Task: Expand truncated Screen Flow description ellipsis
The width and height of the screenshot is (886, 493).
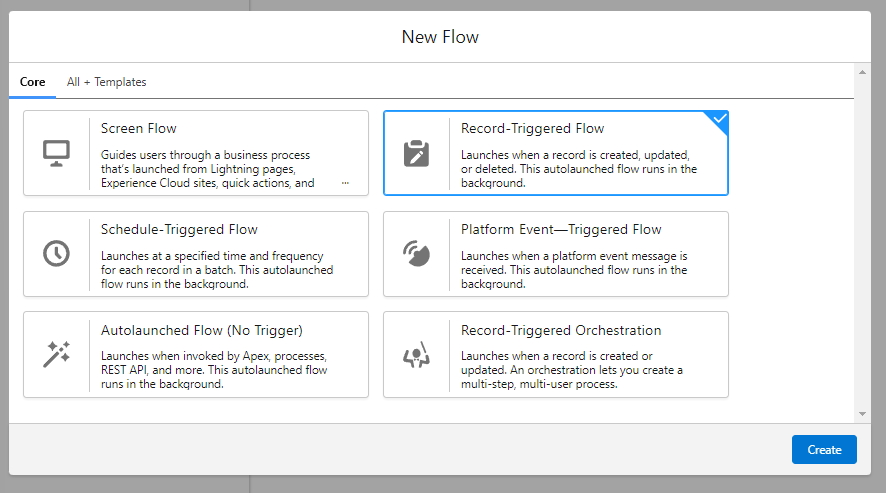Action: 345,183
